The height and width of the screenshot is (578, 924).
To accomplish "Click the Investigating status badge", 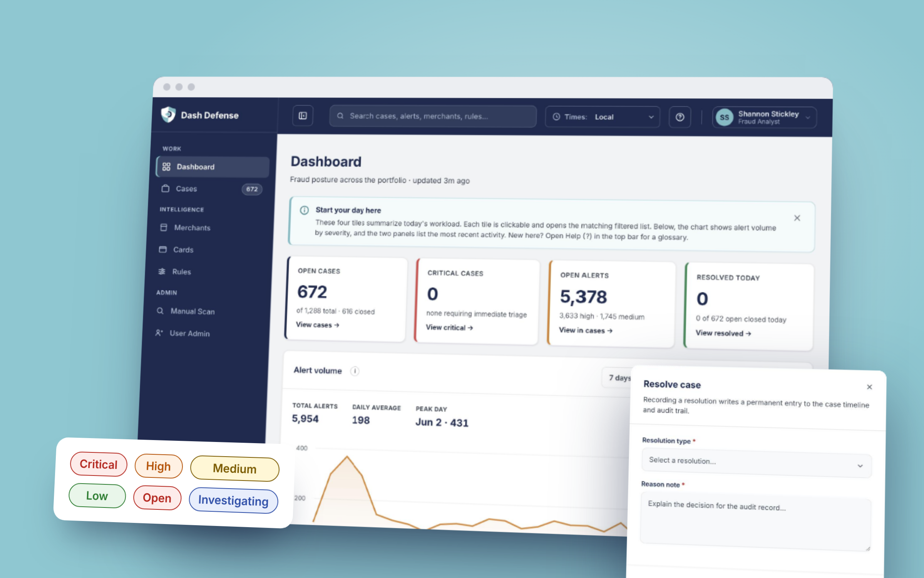I will click(233, 501).
